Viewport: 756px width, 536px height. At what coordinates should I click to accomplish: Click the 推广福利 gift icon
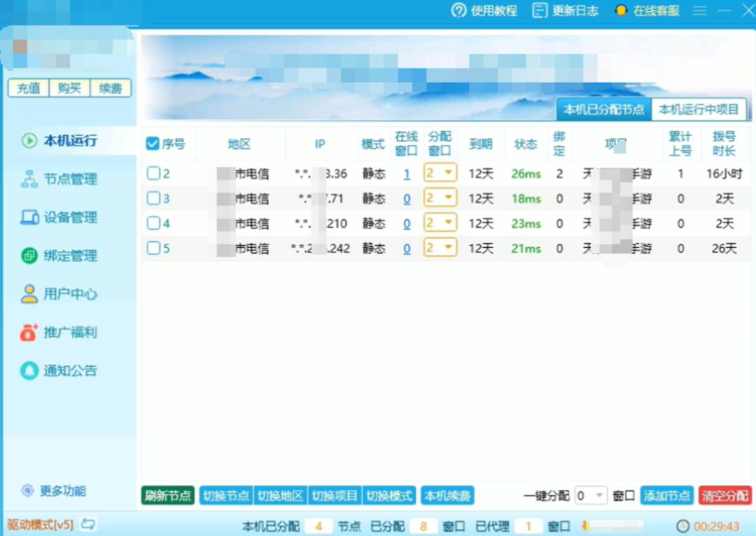tap(29, 332)
